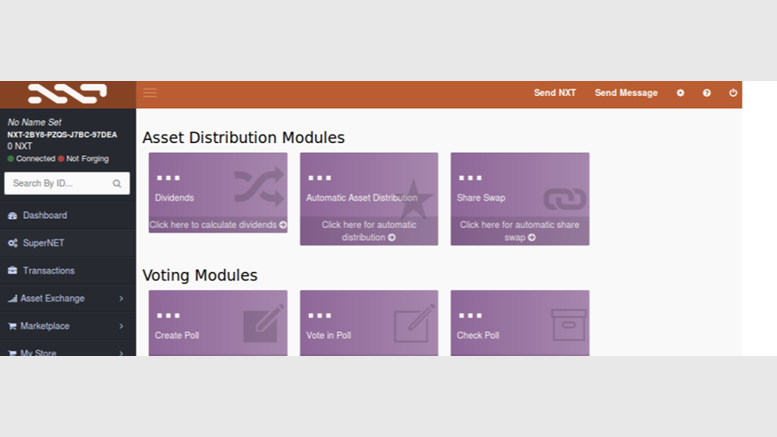Open My Store in the sidebar

[x=68, y=349]
